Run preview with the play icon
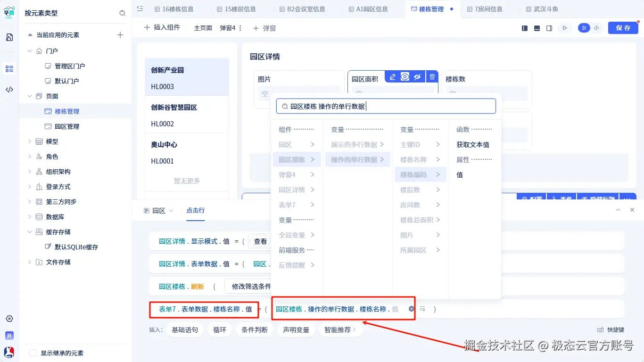644x362 pixels. [564, 28]
